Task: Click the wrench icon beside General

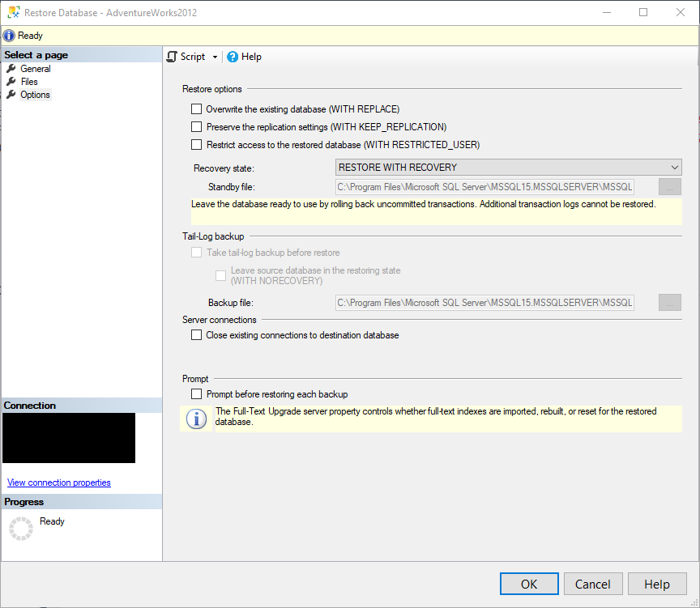Action: (11, 68)
